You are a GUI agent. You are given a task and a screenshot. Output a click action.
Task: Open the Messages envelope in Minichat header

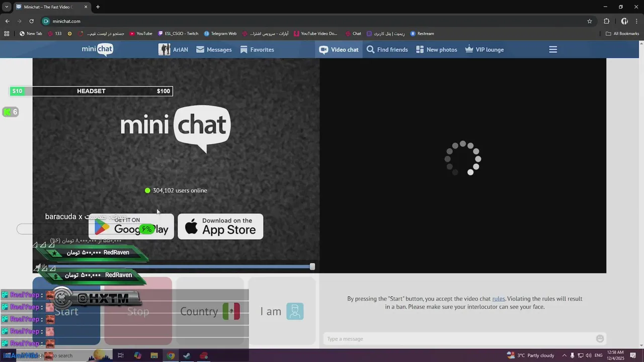coord(214,50)
